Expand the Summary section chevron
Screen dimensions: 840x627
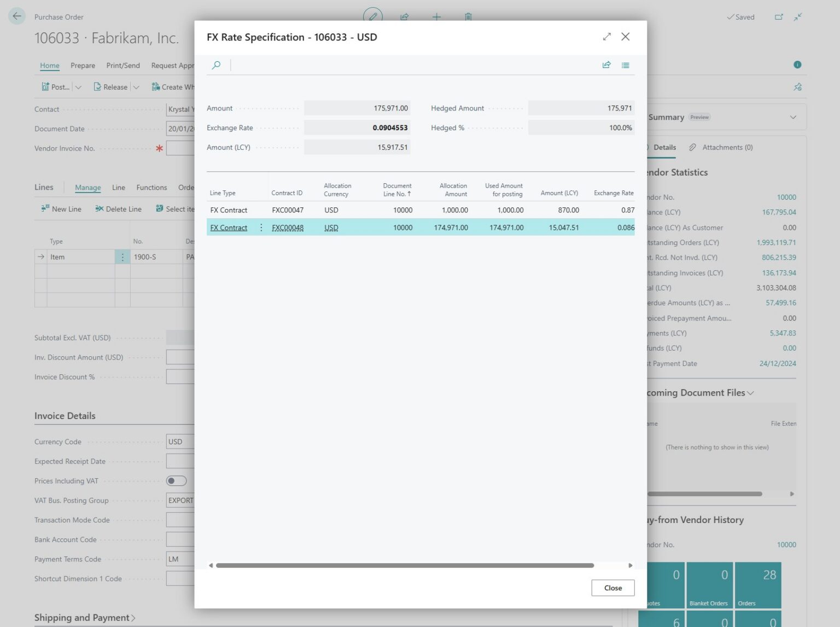[793, 117]
